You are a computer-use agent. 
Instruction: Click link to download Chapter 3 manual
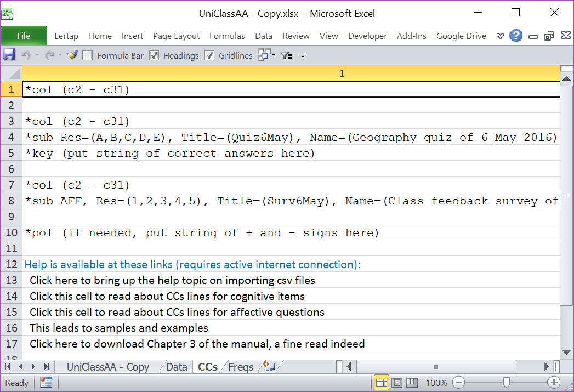[x=197, y=344]
